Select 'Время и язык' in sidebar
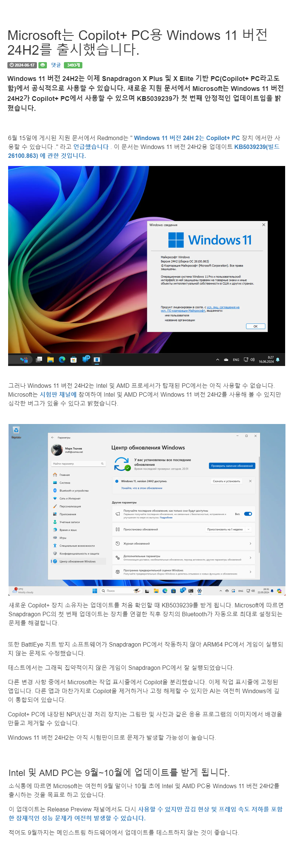The height and width of the screenshot is (868, 294). 78,530
